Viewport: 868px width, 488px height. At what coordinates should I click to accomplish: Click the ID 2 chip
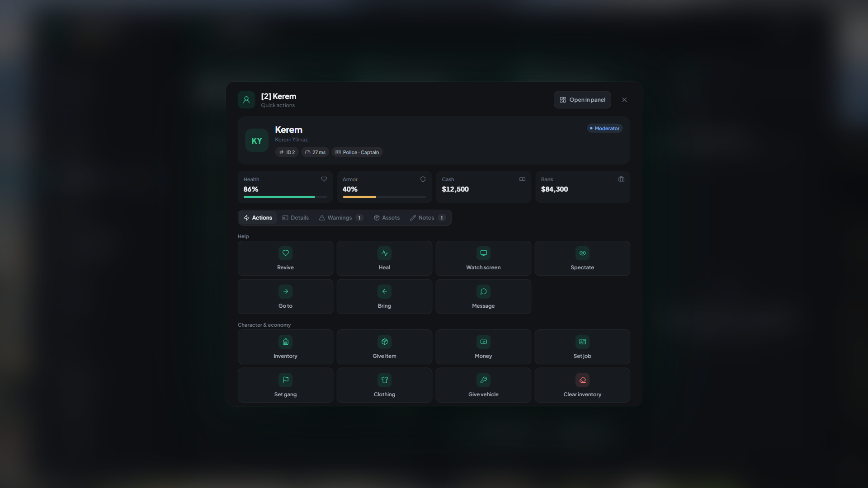(x=287, y=152)
